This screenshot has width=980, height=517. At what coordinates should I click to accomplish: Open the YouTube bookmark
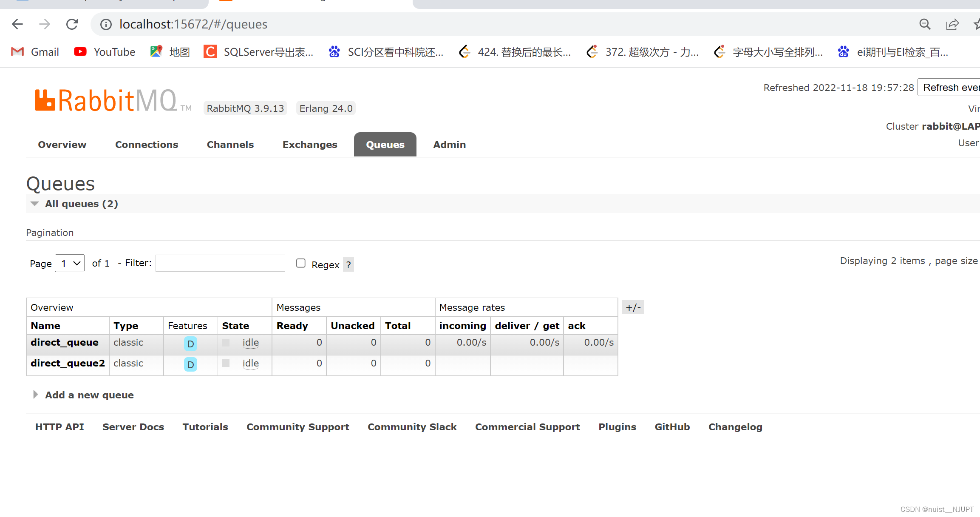click(x=105, y=52)
